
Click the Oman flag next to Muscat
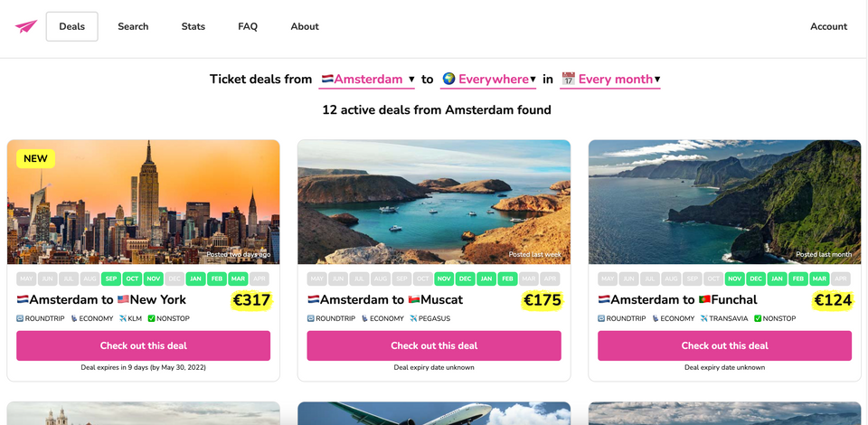414,300
